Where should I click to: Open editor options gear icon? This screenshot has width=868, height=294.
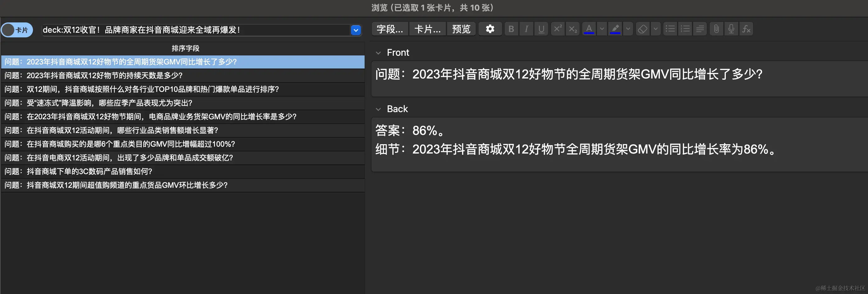pos(490,29)
